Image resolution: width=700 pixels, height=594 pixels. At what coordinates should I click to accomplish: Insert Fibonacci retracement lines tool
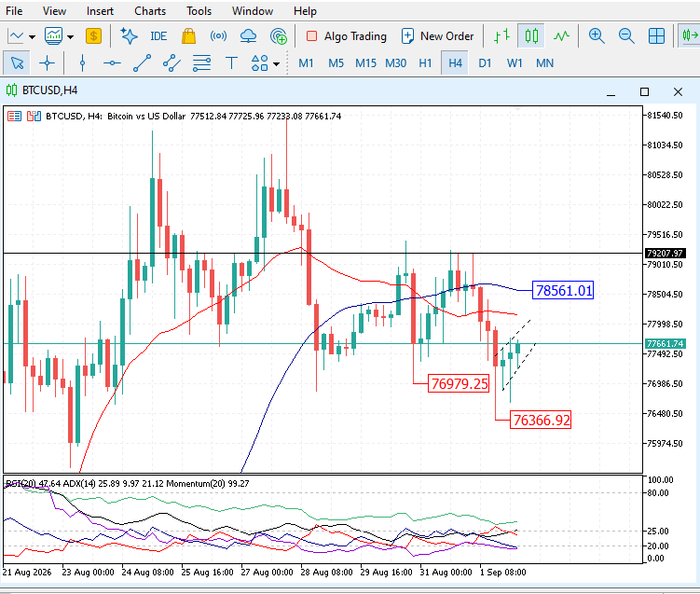tap(201, 63)
